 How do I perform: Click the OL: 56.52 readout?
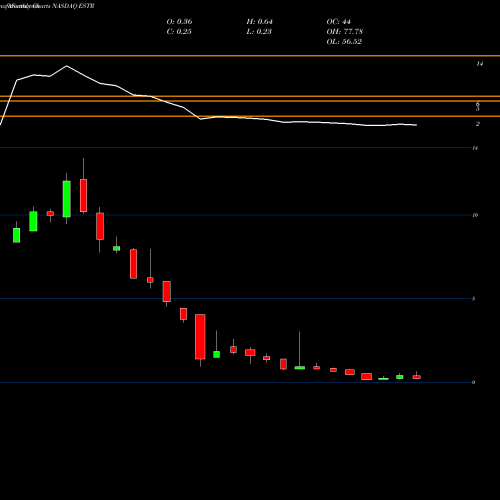[x=344, y=42]
